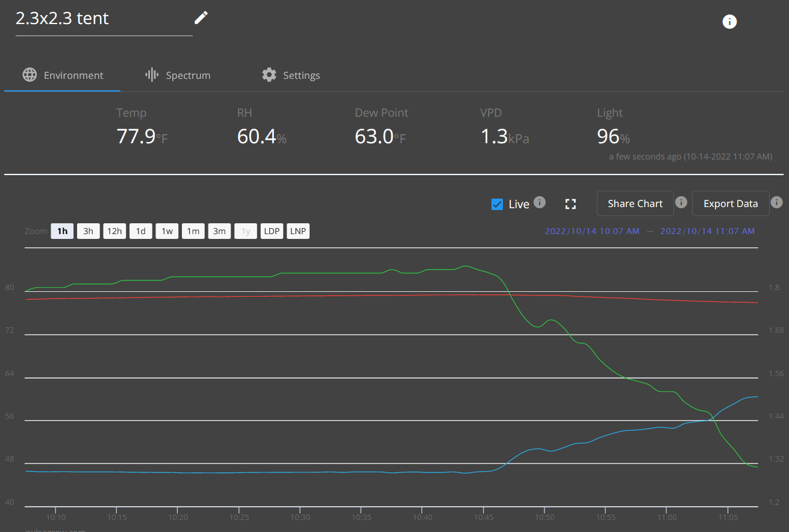This screenshot has width=789, height=532.
Task: Open the info icon at top right
Action: point(729,22)
